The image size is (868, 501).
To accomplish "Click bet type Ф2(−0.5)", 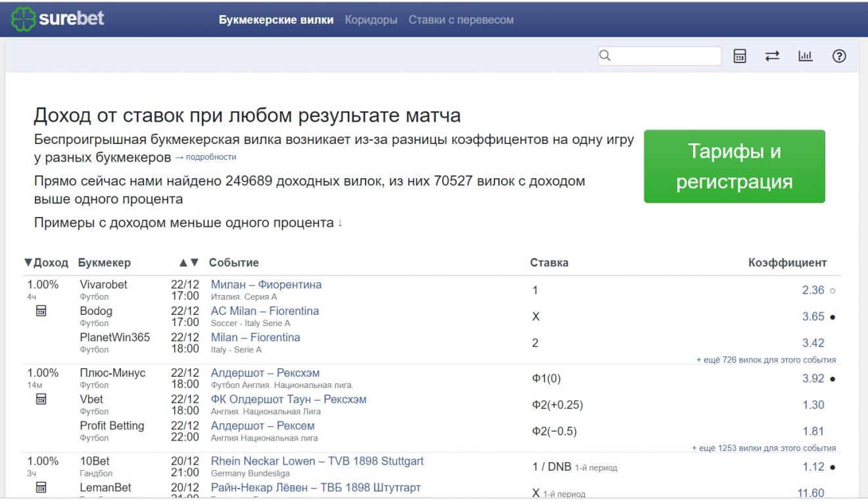I will tap(554, 431).
